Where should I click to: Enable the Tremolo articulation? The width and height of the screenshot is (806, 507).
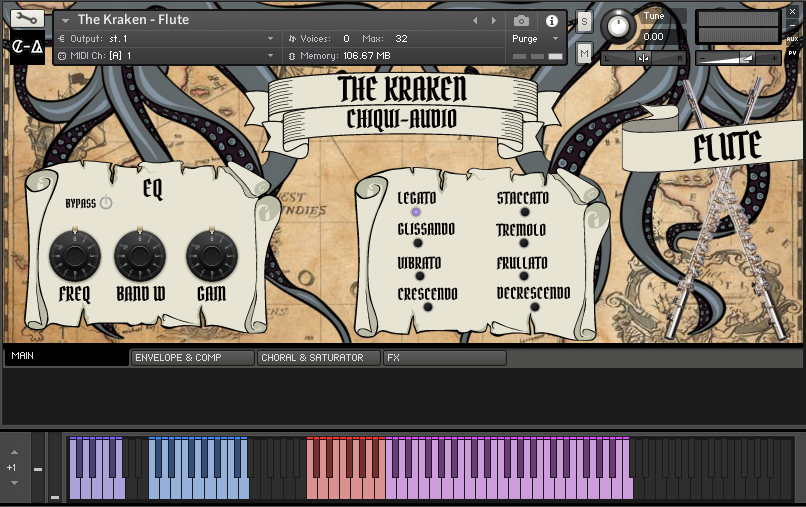(524, 243)
